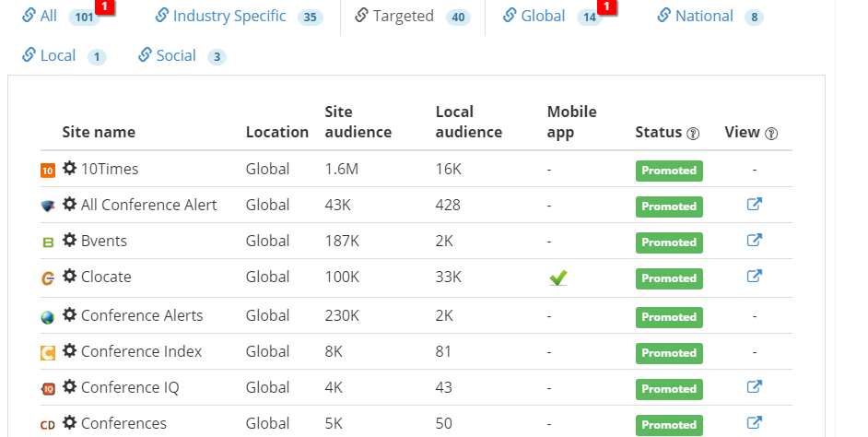Screen dimensions: 868x437
Task: Click the Status column help icon
Action: (x=693, y=134)
